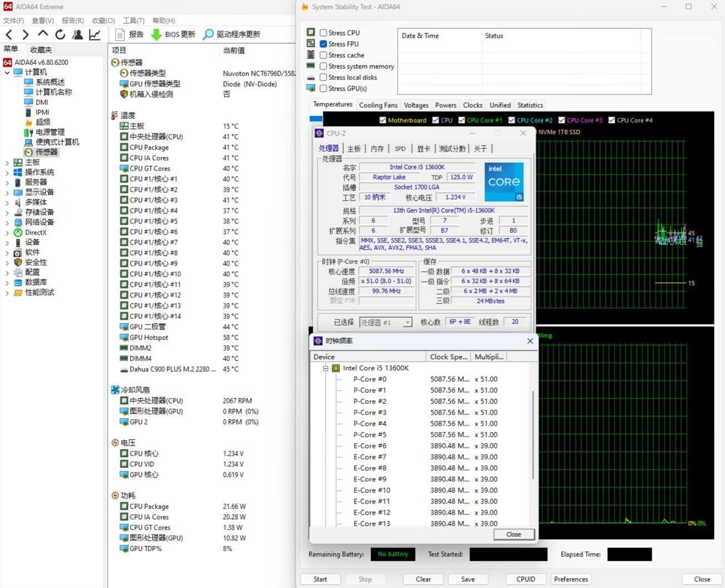This screenshot has width=725, height=588.
Task: Click the graph chart icon in AIDA64 toolbar
Action: [95, 34]
